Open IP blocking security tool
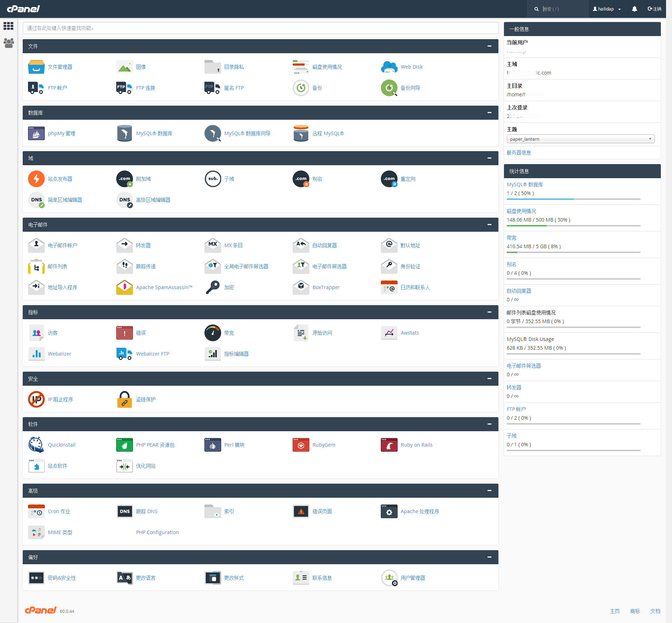 (x=59, y=399)
